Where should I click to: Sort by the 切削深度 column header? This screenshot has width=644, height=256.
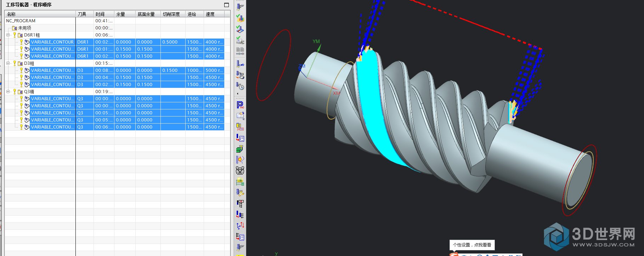(x=173, y=14)
